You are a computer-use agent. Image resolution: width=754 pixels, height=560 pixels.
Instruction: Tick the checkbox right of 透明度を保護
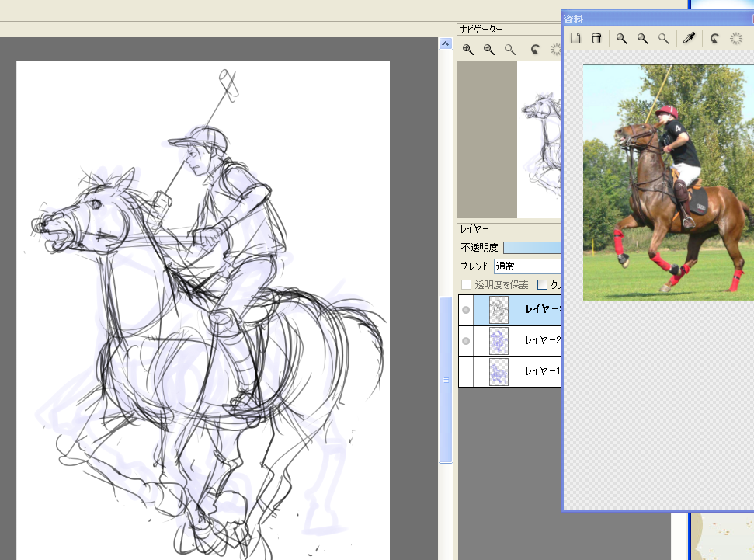543,285
